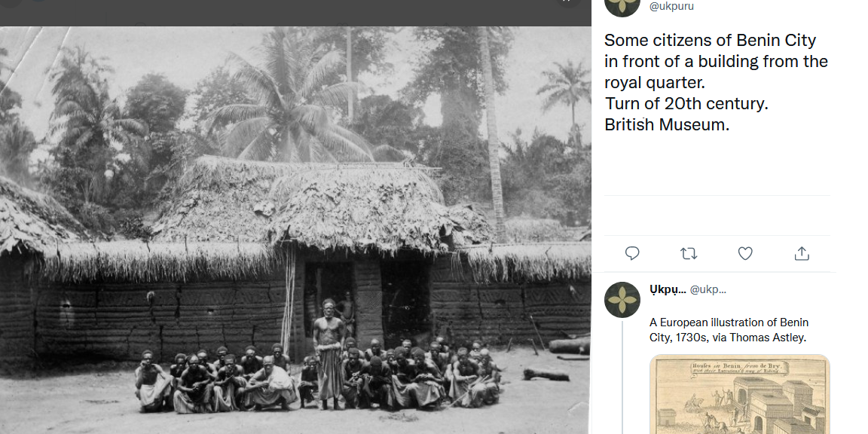
Task: Open the Houses in Benin illustration thumbnail
Action: (739, 394)
